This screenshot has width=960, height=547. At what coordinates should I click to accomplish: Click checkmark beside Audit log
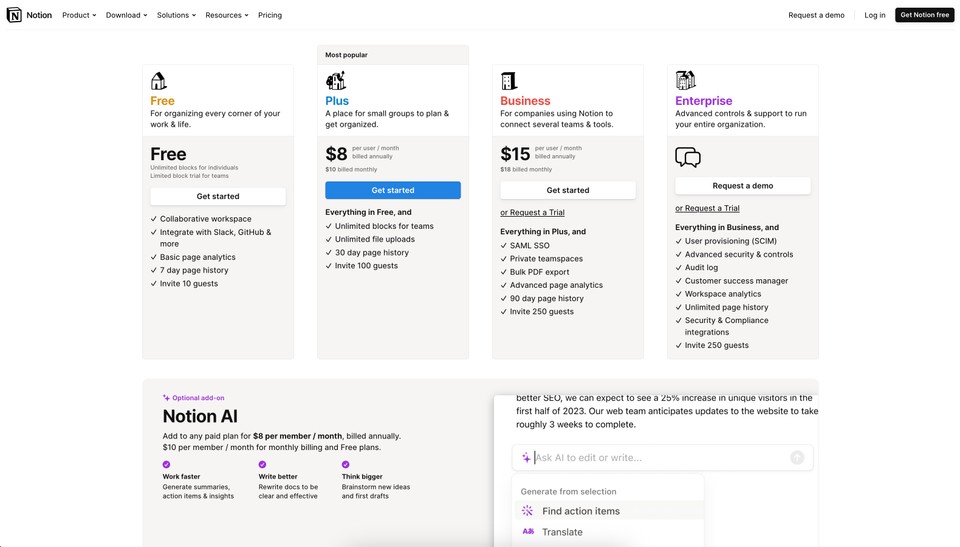[x=678, y=268]
